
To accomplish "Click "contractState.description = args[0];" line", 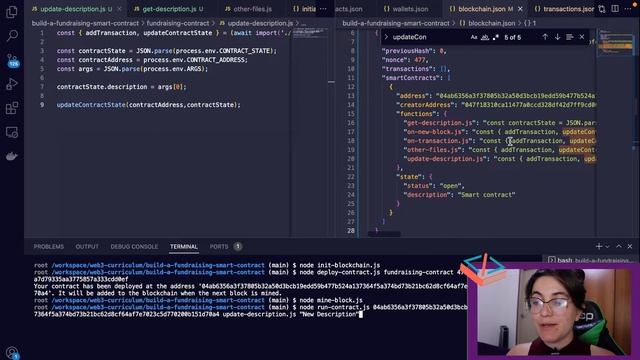I will click(x=121, y=87).
